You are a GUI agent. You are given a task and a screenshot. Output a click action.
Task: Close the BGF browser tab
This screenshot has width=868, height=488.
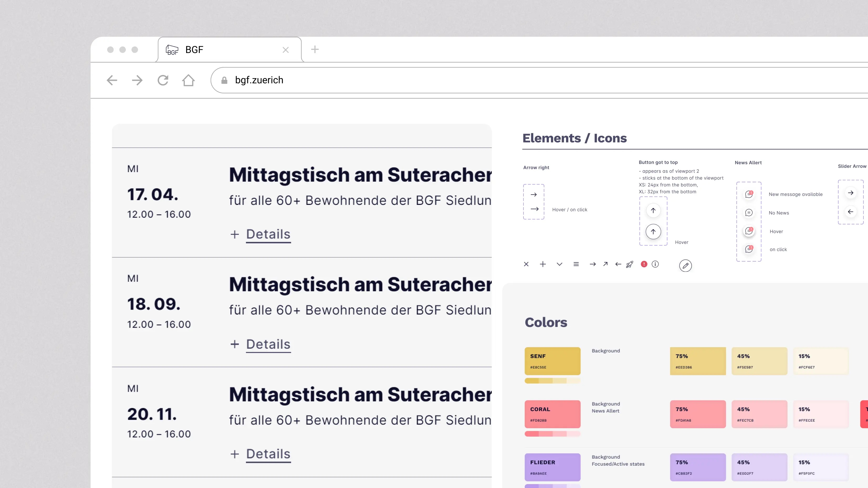[286, 50]
